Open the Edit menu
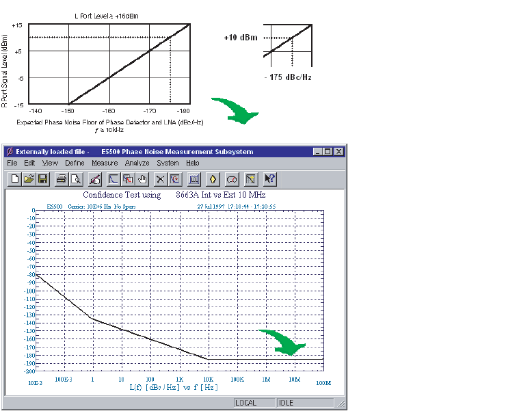 29,163
